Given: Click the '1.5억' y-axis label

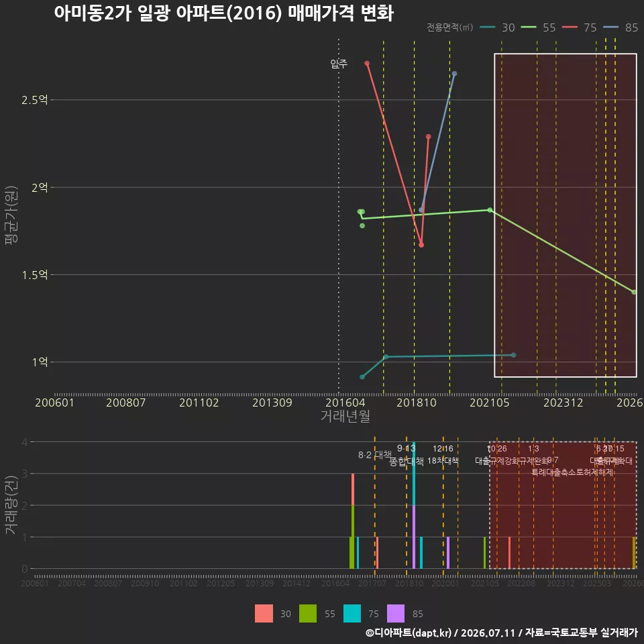Looking at the screenshot, I should point(34,275).
